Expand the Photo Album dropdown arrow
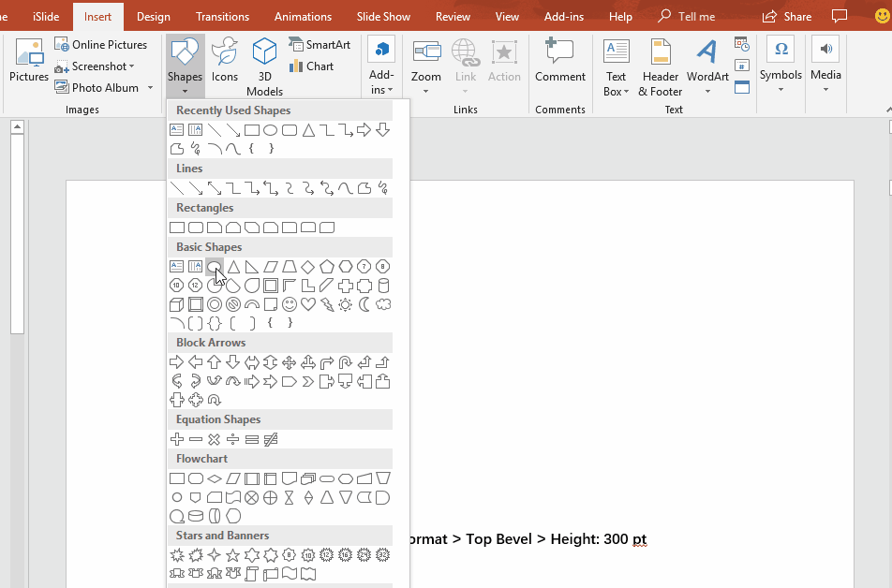 click(x=148, y=88)
